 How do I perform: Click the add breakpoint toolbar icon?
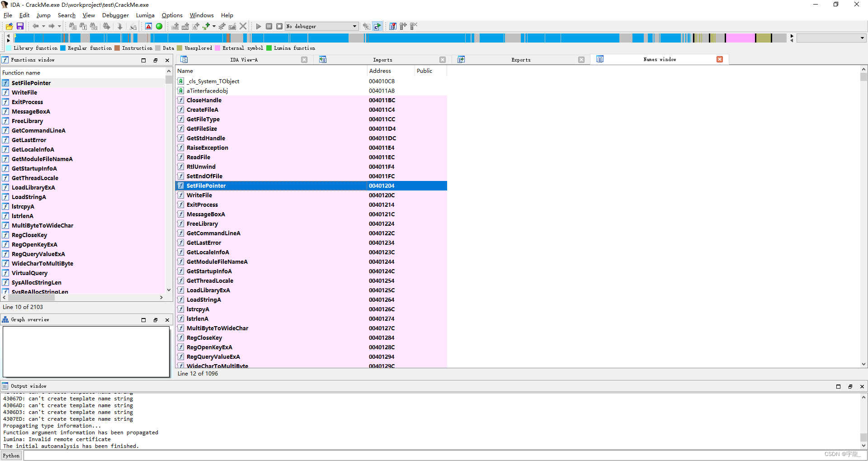403,26
